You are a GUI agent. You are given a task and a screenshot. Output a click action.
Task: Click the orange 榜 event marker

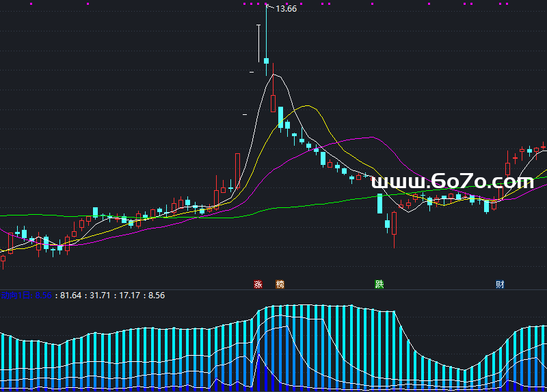[x=280, y=284]
